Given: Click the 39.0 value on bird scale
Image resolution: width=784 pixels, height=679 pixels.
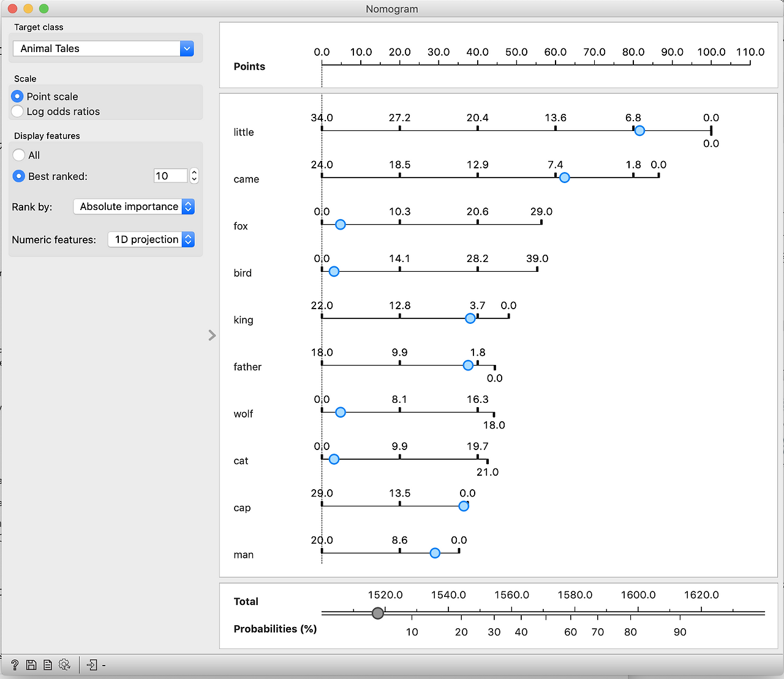Looking at the screenshot, I should (x=537, y=258).
